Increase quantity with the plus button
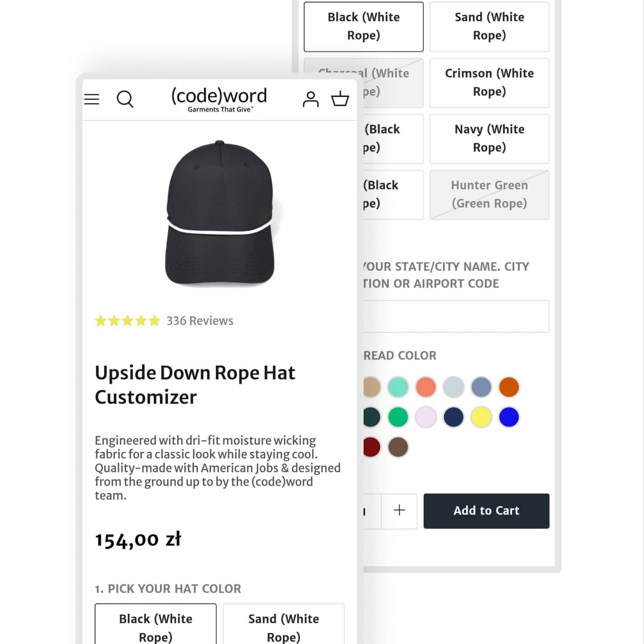The width and height of the screenshot is (644, 644). pos(399,511)
